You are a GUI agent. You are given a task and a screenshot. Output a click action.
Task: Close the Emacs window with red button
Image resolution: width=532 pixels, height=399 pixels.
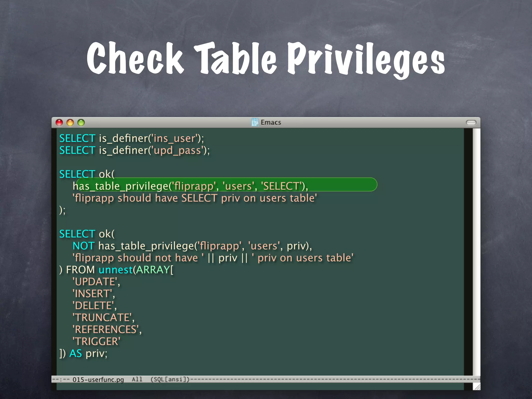point(59,122)
